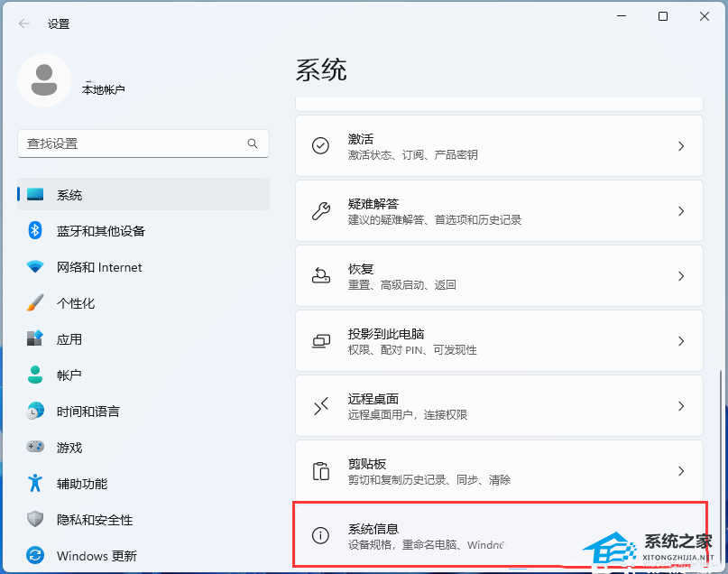Click the Wi-Fi icon for 网络和 Internet
Image resolution: width=728 pixels, height=574 pixels.
(x=35, y=266)
